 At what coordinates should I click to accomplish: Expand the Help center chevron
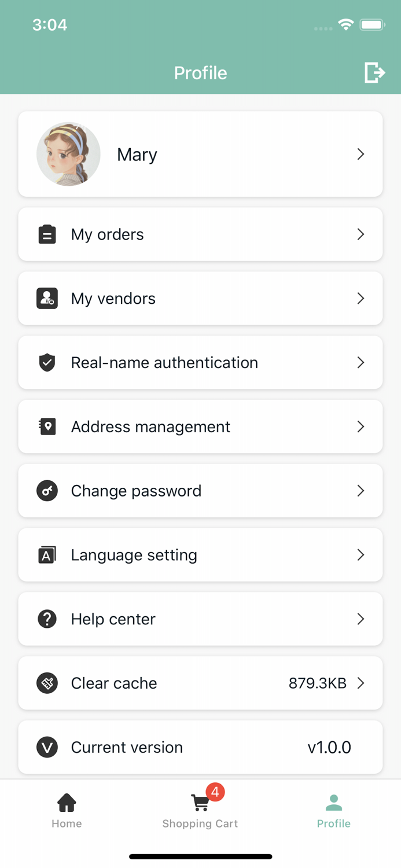[360, 619]
